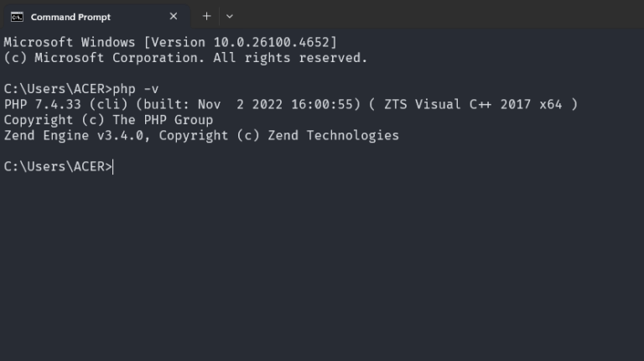Select the Command Prompt tab title
644x361 pixels.
pos(70,17)
